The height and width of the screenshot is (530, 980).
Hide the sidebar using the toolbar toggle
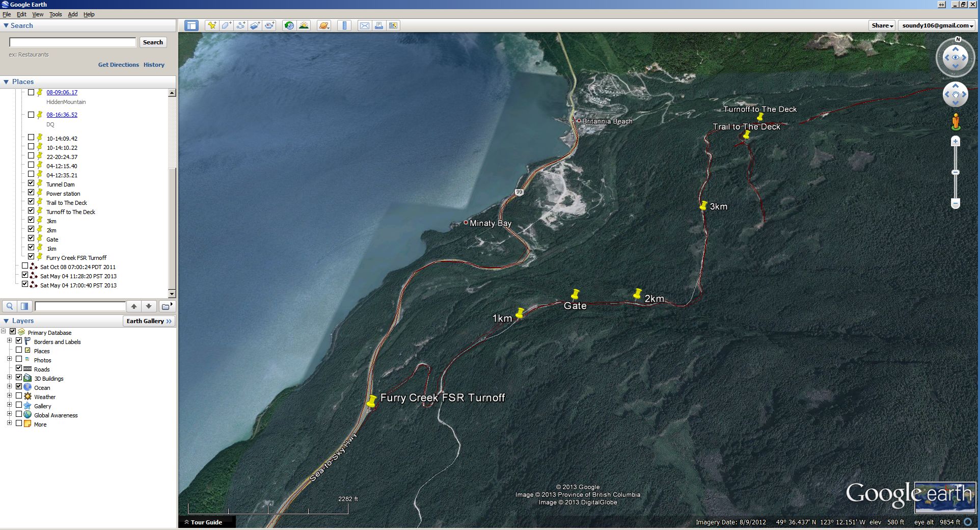click(x=192, y=25)
